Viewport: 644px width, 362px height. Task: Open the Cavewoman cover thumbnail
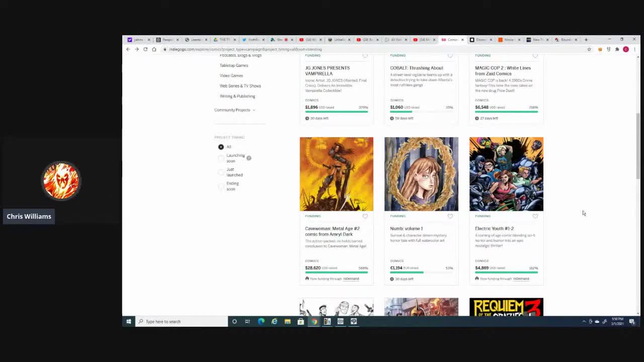(337, 174)
